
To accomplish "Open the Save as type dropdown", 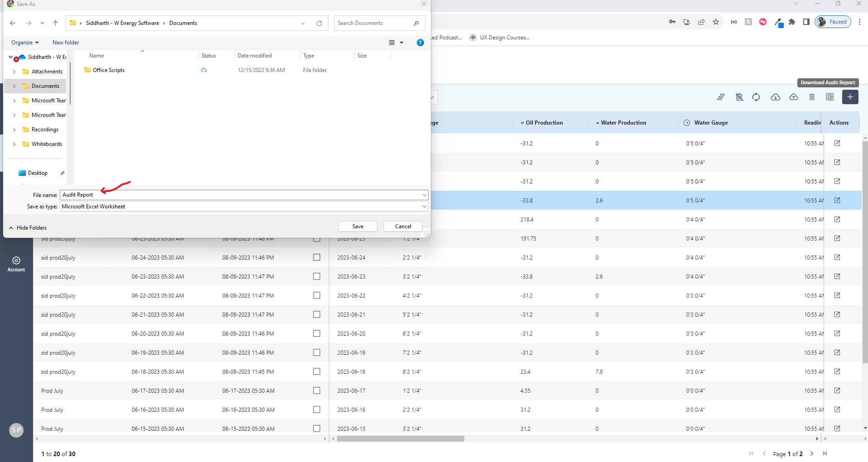I will [424, 207].
